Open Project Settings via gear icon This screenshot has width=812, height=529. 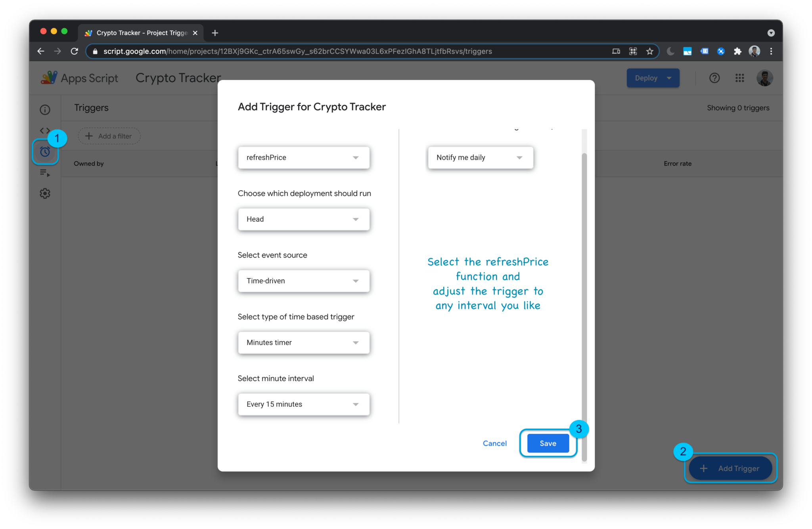pos(45,193)
